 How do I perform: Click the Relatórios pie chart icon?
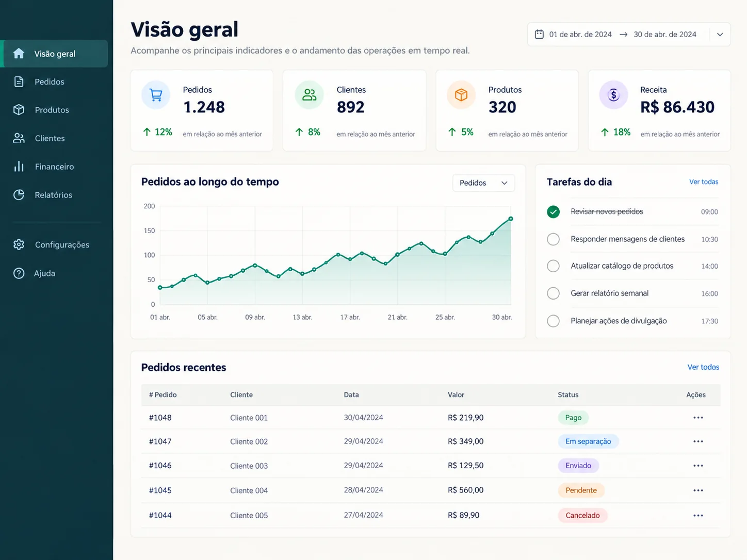pos(19,195)
